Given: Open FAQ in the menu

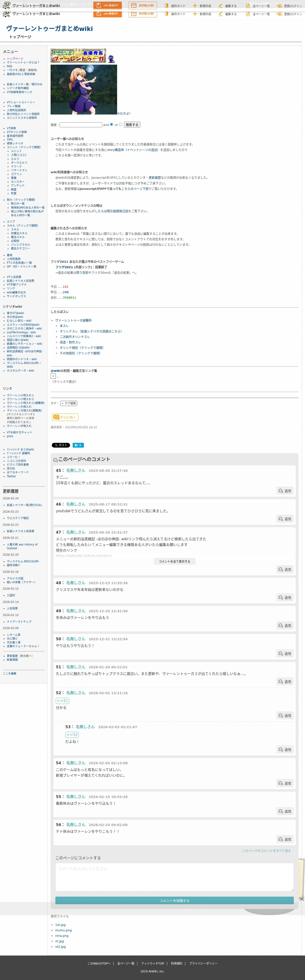Looking at the screenshot, I should [10, 66].
